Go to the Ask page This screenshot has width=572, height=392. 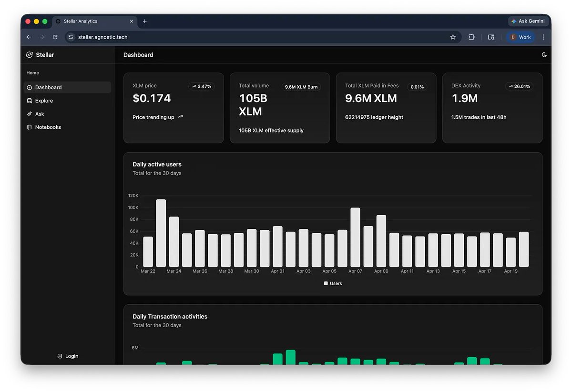(67, 114)
